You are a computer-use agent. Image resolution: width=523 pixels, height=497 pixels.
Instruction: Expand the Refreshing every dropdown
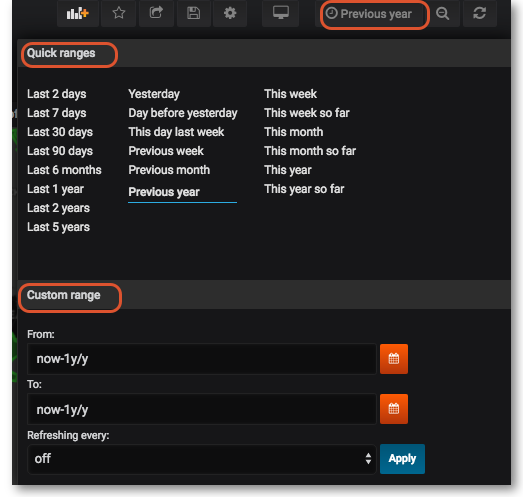202,459
